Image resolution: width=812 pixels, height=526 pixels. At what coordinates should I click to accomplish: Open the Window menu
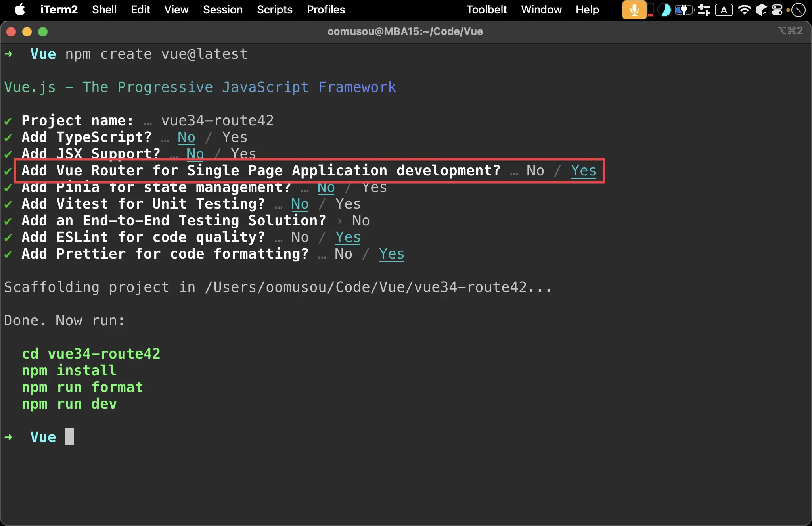(x=541, y=10)
